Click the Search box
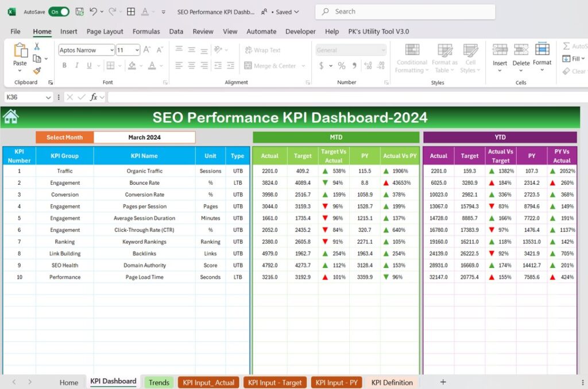588x389 pixels. 405,11
